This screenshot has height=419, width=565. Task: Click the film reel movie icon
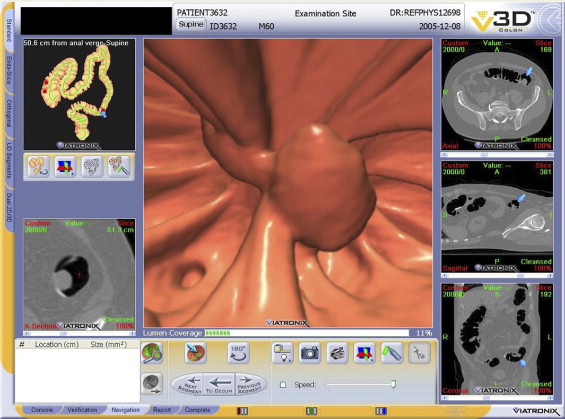click(x=337, y=353)
